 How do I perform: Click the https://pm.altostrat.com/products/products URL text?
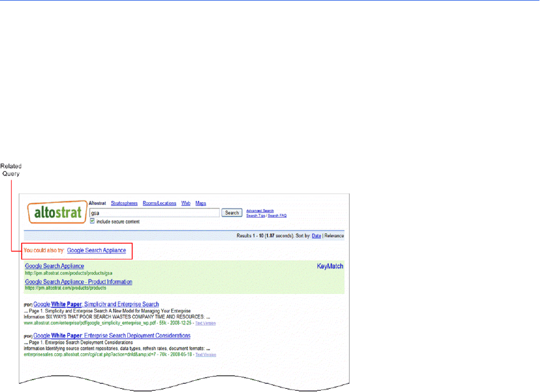[x=66, y=288]
